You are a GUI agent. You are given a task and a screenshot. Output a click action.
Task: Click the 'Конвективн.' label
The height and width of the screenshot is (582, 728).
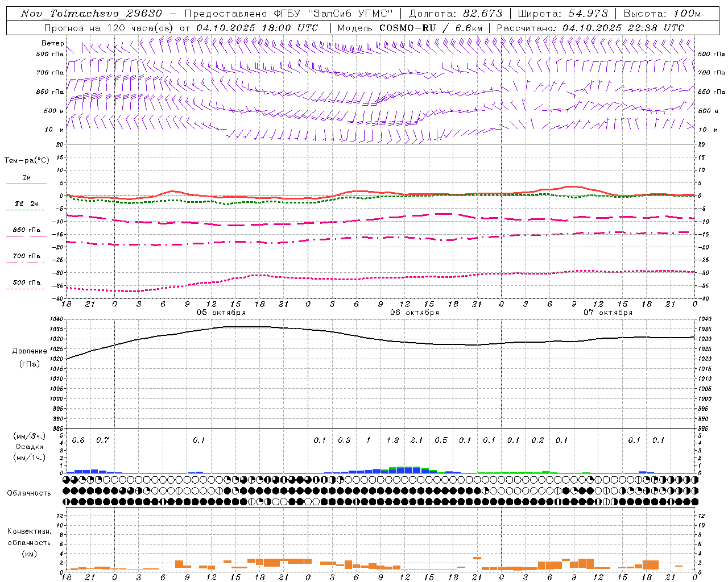(x=29, y=531)
